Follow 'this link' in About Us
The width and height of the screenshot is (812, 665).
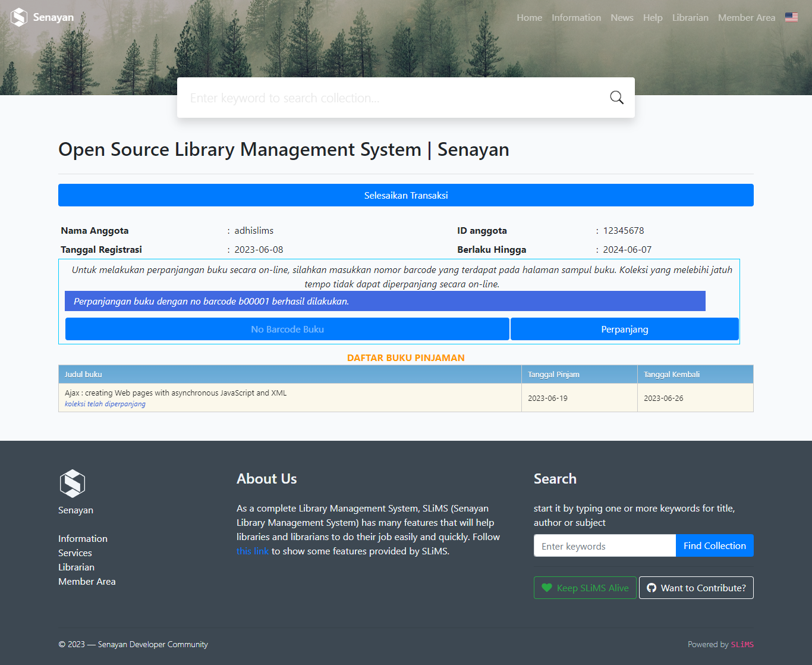[x=253, y=551]
